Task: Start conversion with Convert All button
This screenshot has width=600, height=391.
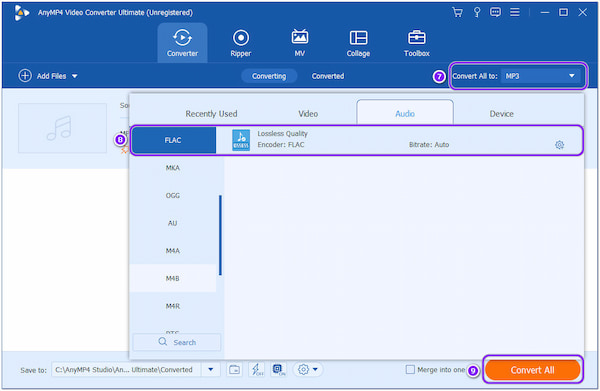Action: (532, 370)
